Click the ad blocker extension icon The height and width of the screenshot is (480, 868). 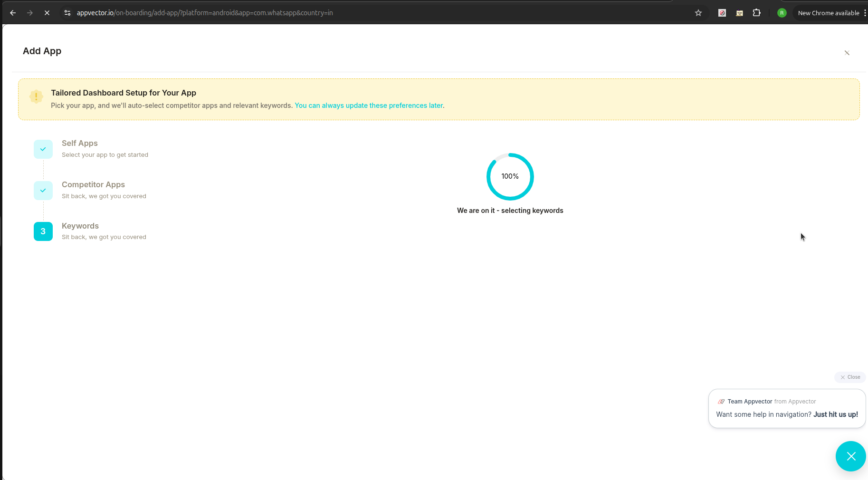click(x=722, y=13)
